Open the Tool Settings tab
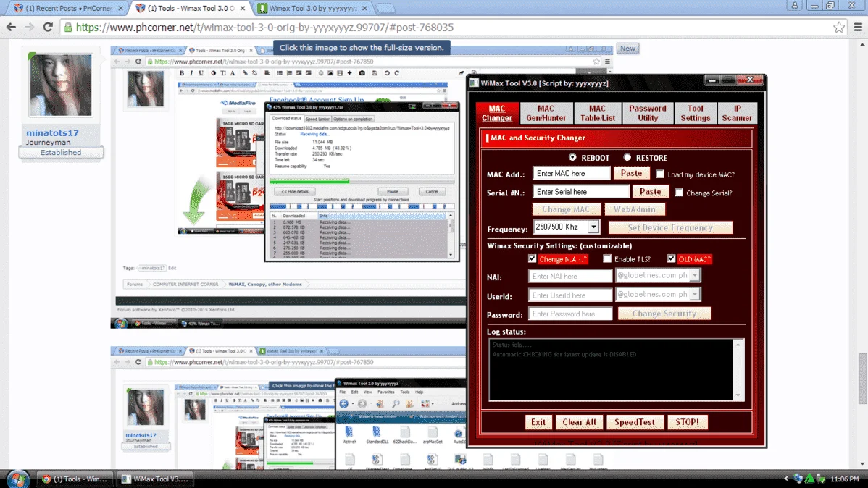 click(x=696, y=113)
